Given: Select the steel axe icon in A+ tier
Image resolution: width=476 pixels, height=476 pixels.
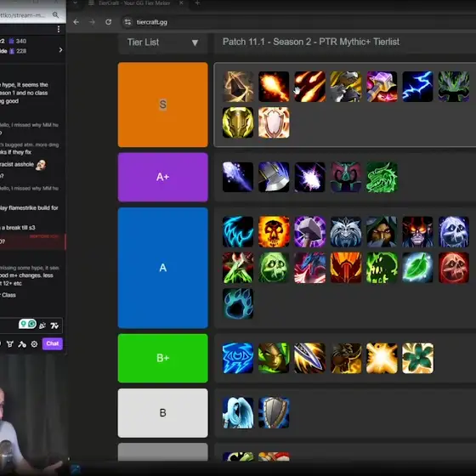Looking at the screenshot, I should pyautogui.click(x=274, y=177).
